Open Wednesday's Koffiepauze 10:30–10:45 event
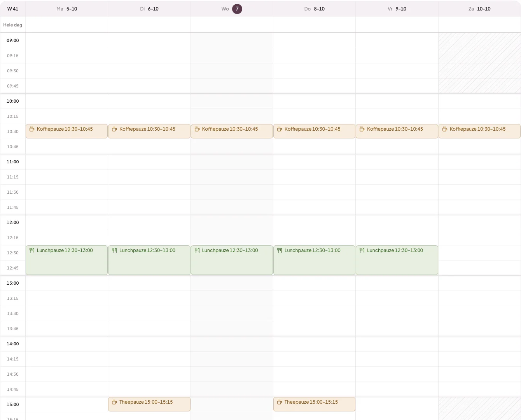The height and width of the screenshot is (420, 521). point(232,131)
